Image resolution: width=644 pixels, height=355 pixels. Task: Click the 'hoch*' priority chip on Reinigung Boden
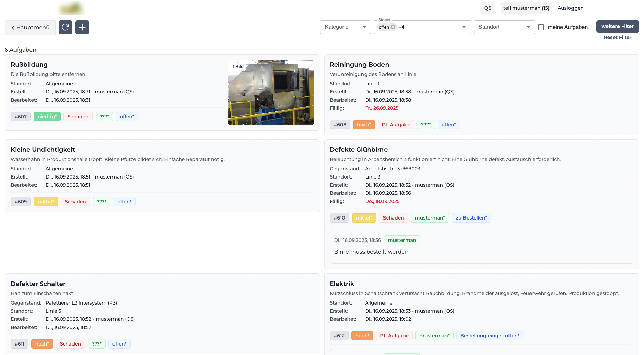364,125
